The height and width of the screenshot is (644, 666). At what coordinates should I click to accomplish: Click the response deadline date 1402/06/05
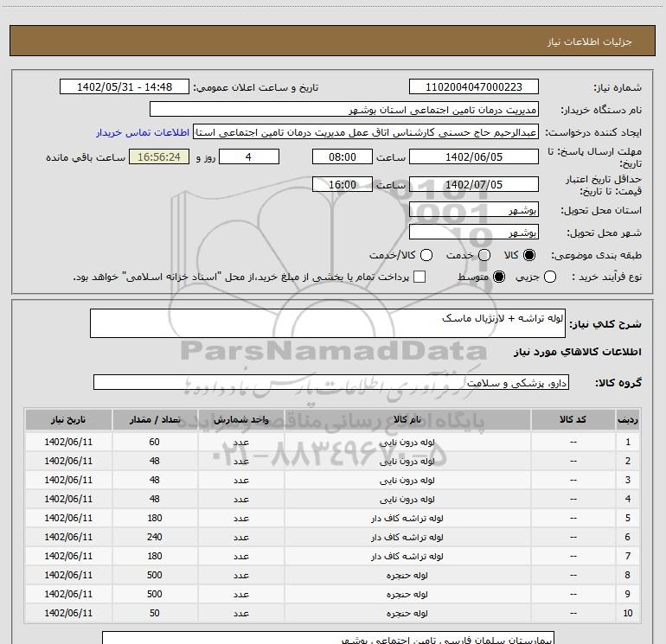pyautogui.click(x=474, y=157)
